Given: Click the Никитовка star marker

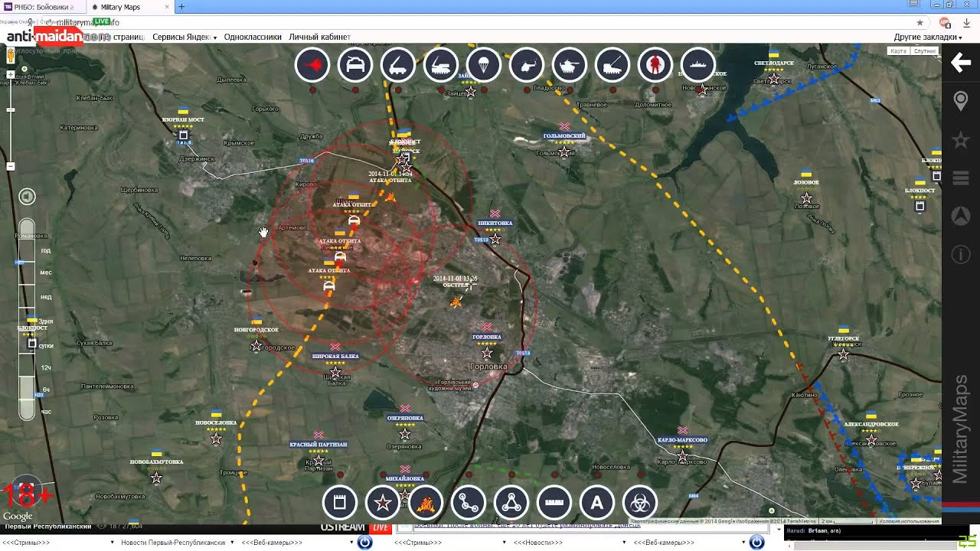Looking at the screenshot, I should click(x=495, y=240).
